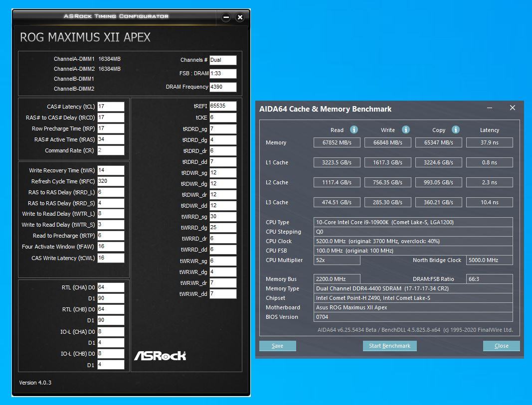
Task: Click the L3 Cache Latency 10.4 ns
Action: tap(490, 202)
